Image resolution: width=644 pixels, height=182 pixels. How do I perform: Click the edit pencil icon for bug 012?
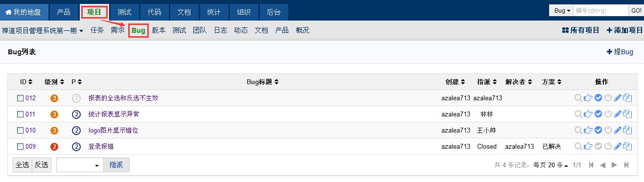pyautogui.click(x=618, y=98)
